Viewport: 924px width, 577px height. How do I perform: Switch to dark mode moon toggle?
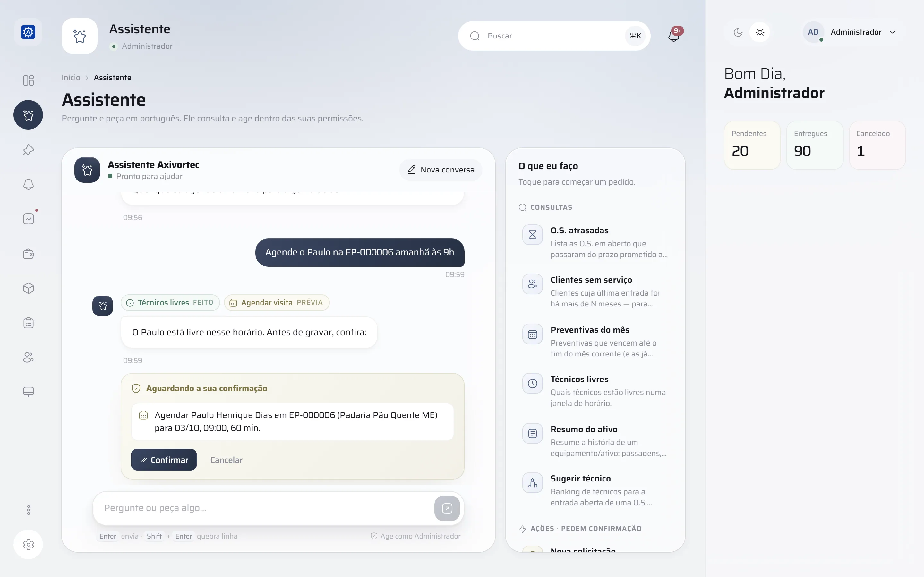click(x=738, y=32)
